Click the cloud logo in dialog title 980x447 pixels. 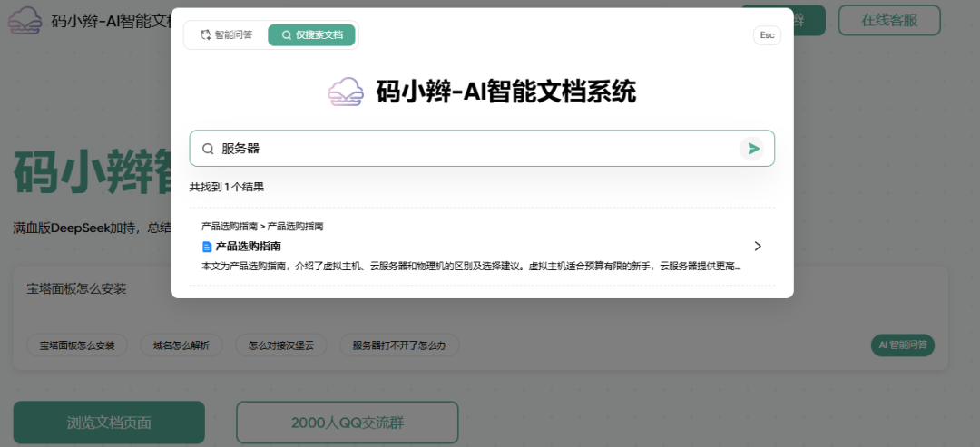347,92
